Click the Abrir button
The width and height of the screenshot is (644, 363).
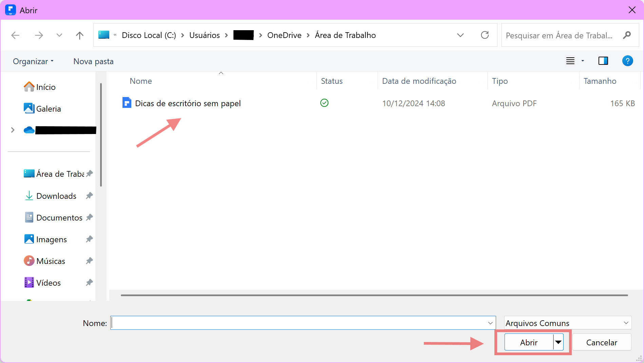point(528,342)
